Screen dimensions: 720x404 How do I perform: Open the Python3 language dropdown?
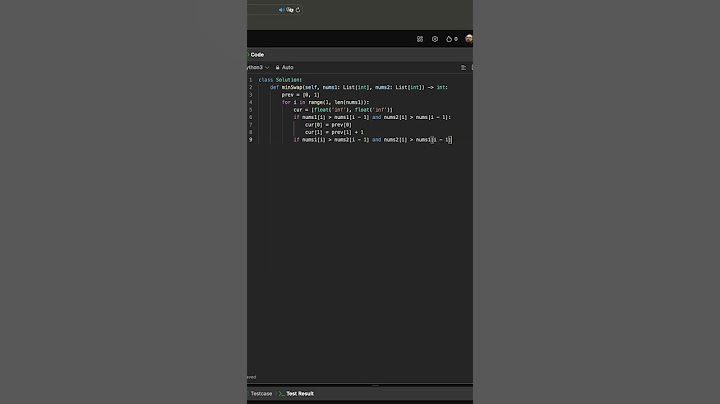coord(258,67)
